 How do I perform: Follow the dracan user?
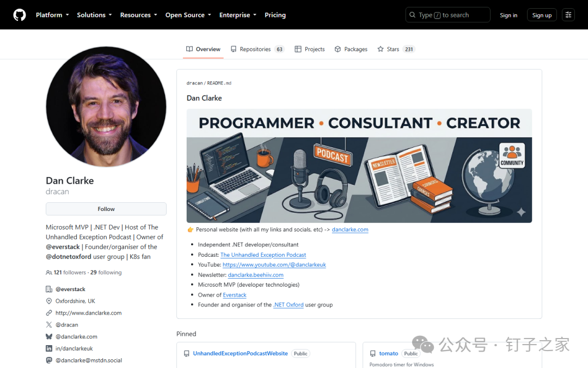[106, 209]
